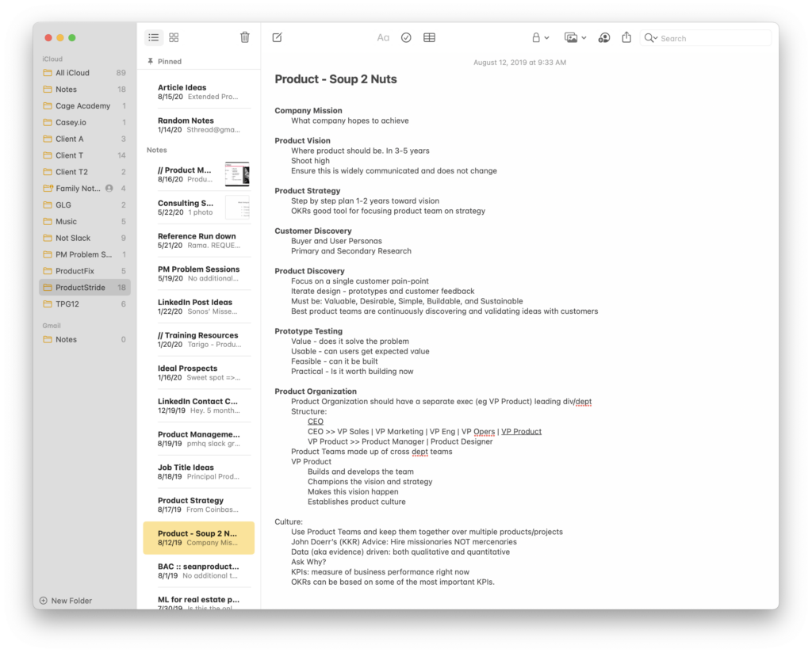
Task: Switch to list view of notes
Action: [153, 37]
